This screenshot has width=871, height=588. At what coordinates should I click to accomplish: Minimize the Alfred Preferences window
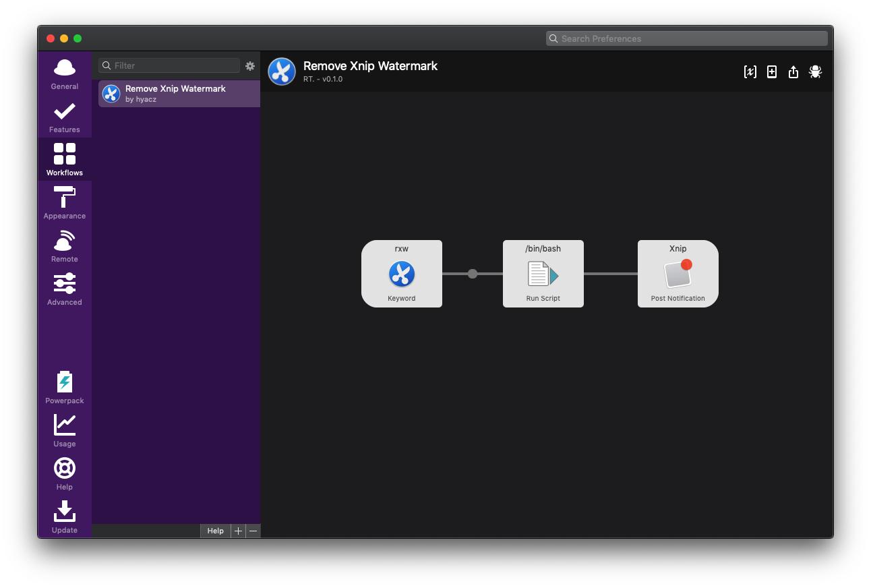coord(64,38)
